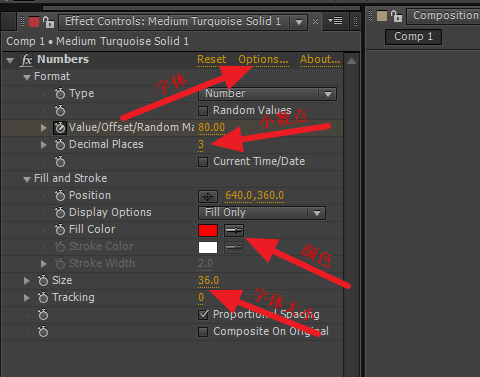Click the stopwatch icon next to Type
The width and height of the screenshot is (480, 377).
point(60,94)
